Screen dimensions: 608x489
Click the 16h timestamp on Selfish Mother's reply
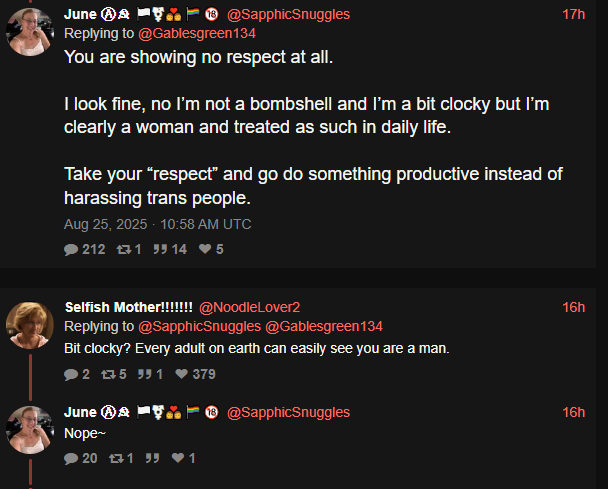pos(574,307)
